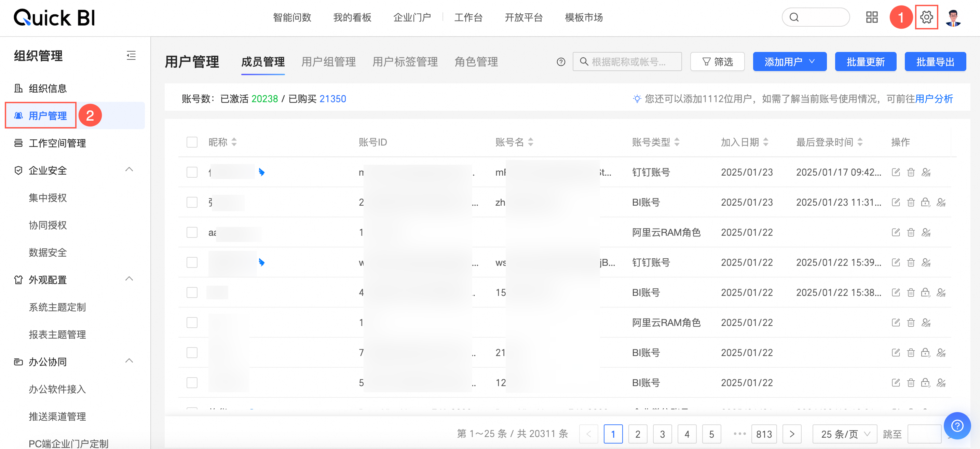The width and height of the screenshot is (980, 449).
Task: Open the floating blue help button
Action: pos(957,425)
